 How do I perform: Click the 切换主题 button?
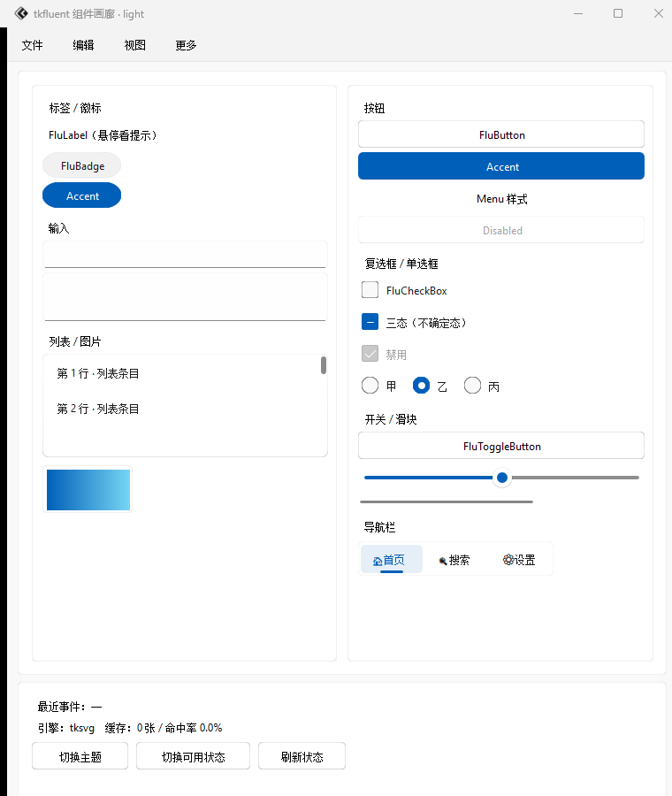click(80, 756)
